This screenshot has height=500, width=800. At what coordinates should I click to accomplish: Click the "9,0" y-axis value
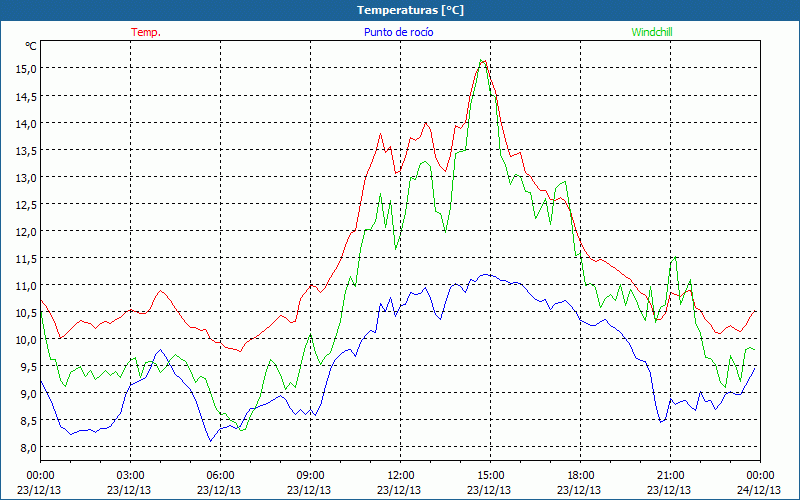(28, 393)
